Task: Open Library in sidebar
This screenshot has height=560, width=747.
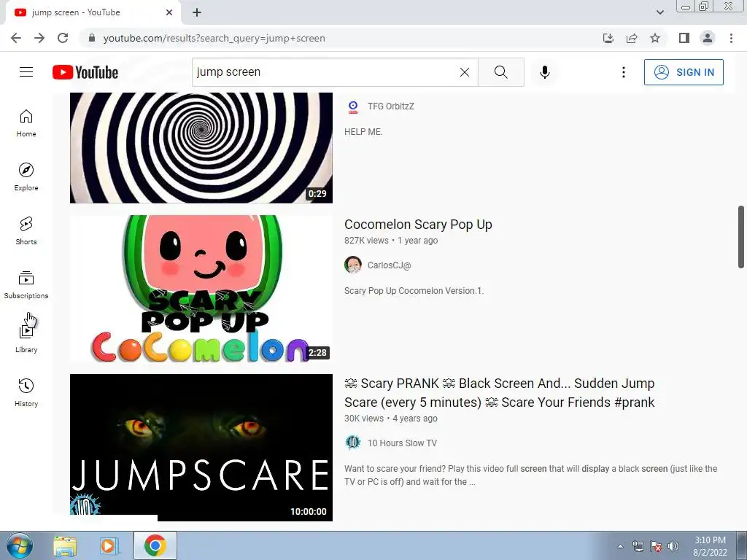Action: tap(26, 338)
